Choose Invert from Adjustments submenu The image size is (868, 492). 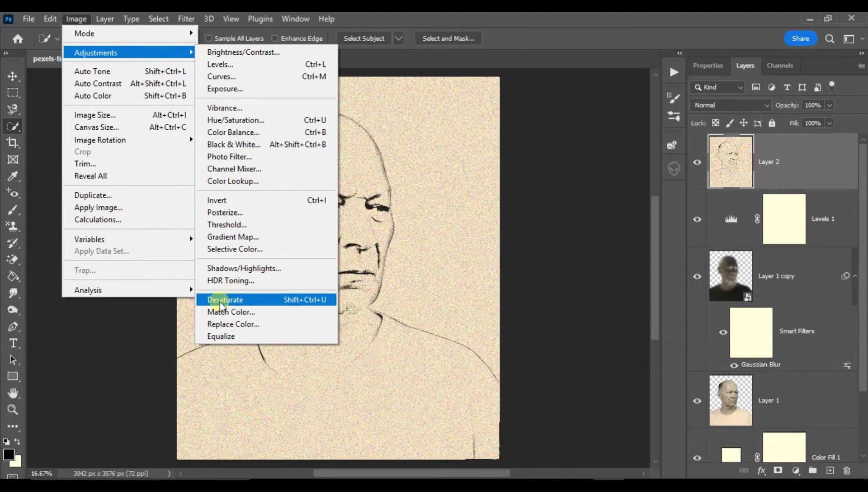coord(266,200)
